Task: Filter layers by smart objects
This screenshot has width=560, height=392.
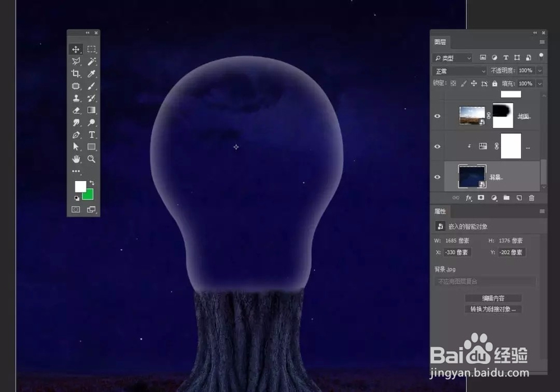Action: pos(529,58)
